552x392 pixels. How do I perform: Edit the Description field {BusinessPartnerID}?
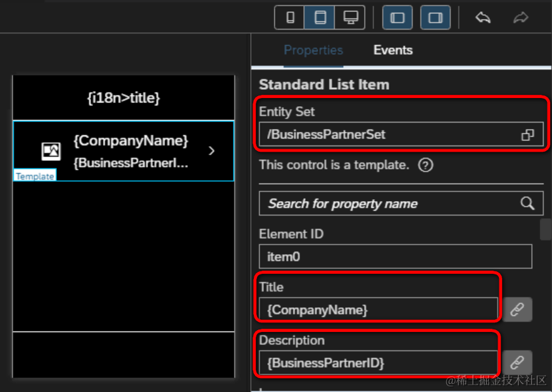click(378, 362)
